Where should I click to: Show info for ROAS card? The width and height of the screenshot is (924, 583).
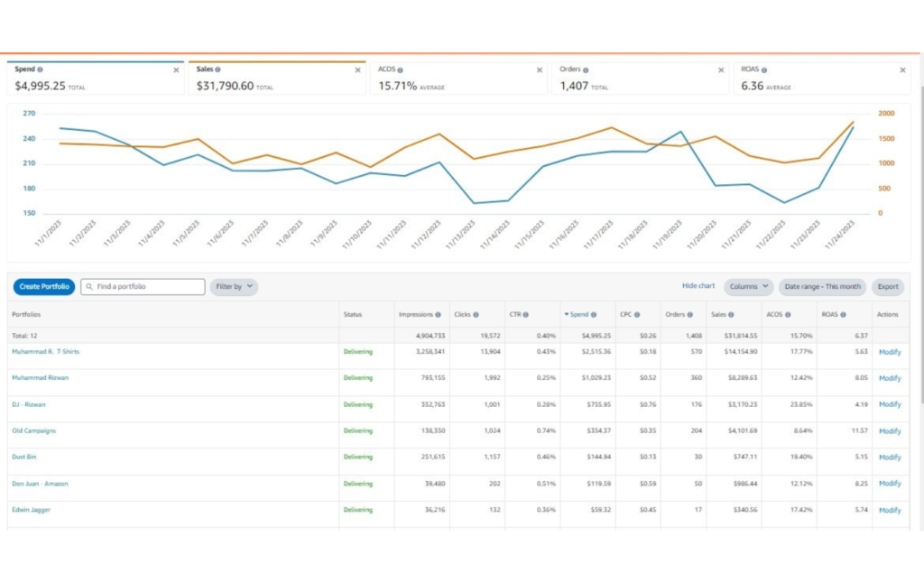pos(764,70)
